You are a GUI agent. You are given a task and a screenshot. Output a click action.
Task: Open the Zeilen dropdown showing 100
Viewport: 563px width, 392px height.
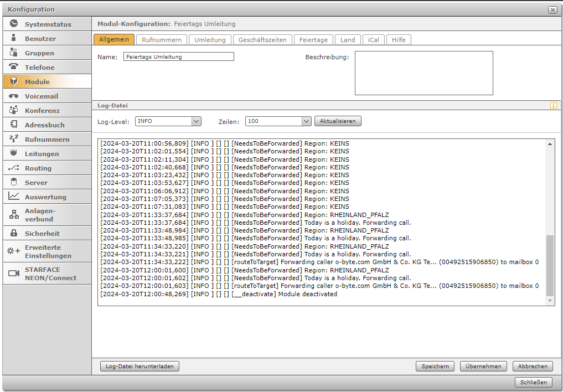point(307,121)
